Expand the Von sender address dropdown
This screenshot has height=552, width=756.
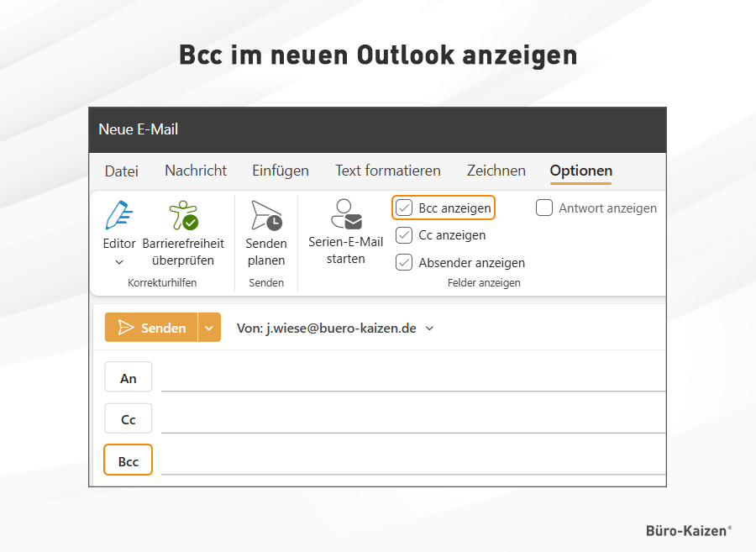click(x=430, y=329)
